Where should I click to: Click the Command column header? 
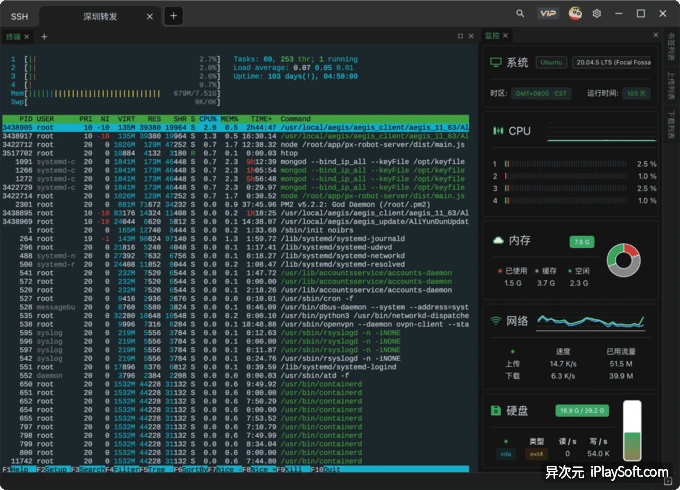point(295,119)
